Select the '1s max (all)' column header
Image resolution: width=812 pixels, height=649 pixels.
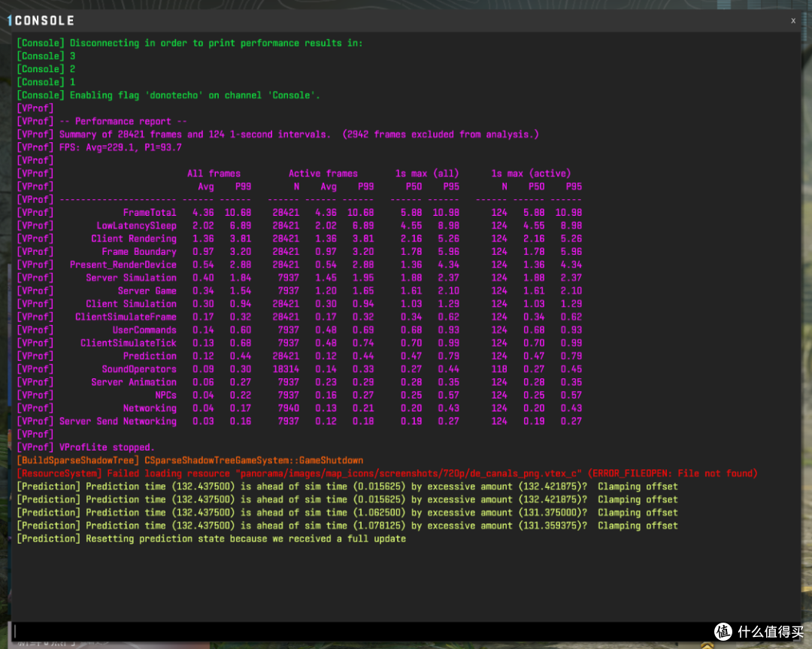point(427,174)
